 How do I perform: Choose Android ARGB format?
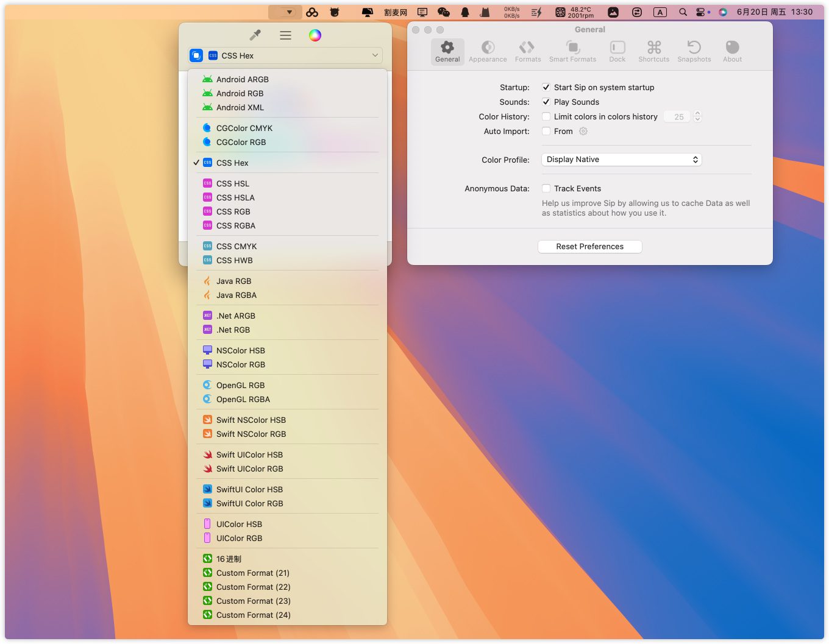[288, 79]
